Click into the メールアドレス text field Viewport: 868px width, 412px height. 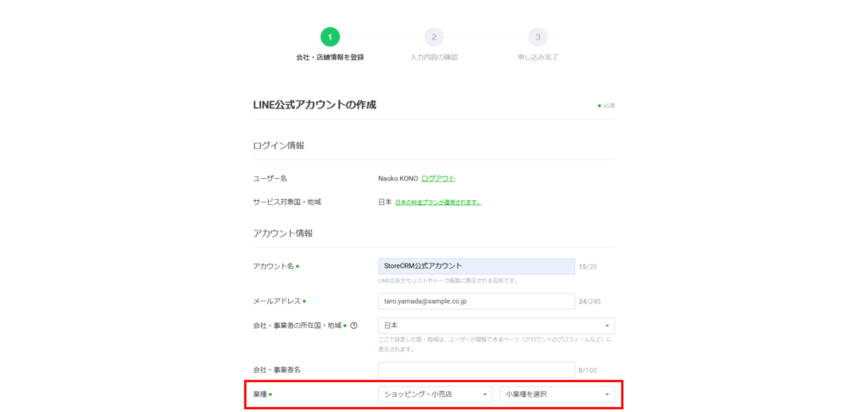476,301
